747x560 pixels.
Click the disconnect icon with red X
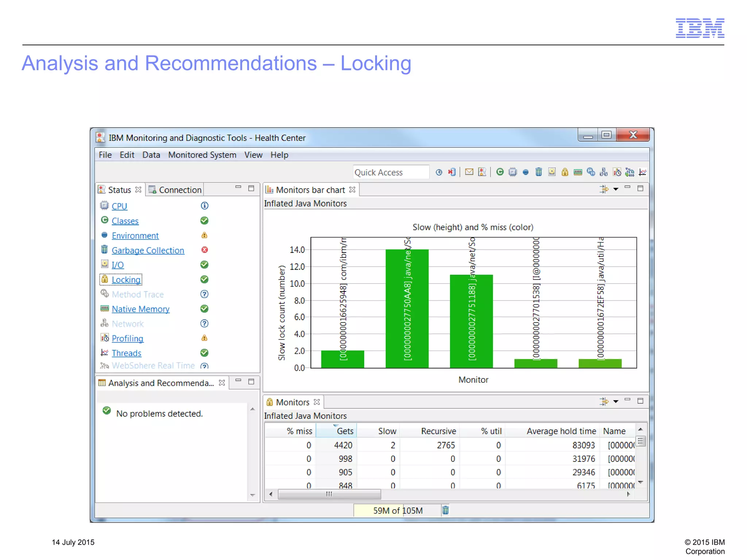[452, 172]
